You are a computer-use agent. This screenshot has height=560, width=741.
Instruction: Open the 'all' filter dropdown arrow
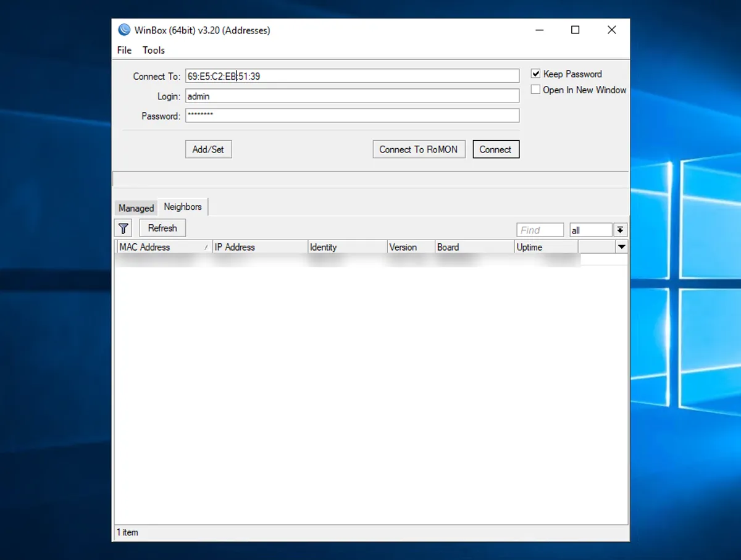pos(621,230)
